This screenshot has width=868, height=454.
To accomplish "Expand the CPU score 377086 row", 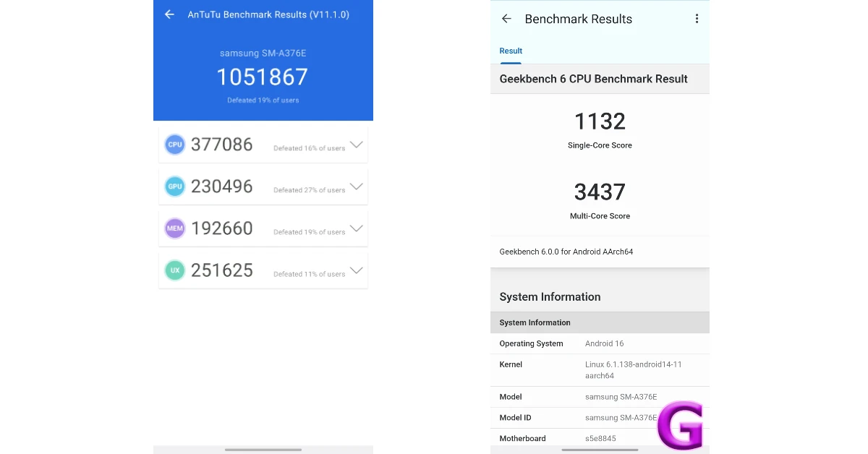I will pyautogui.click(x=357, y=145).
